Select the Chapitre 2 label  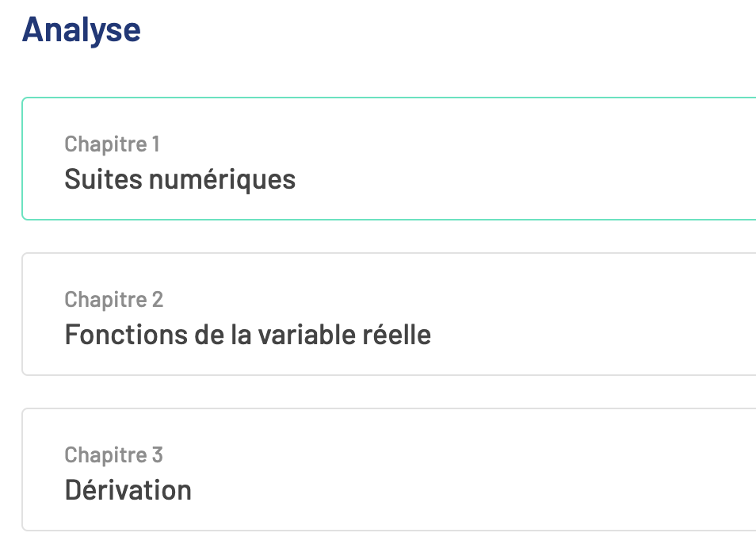(113, 300)
